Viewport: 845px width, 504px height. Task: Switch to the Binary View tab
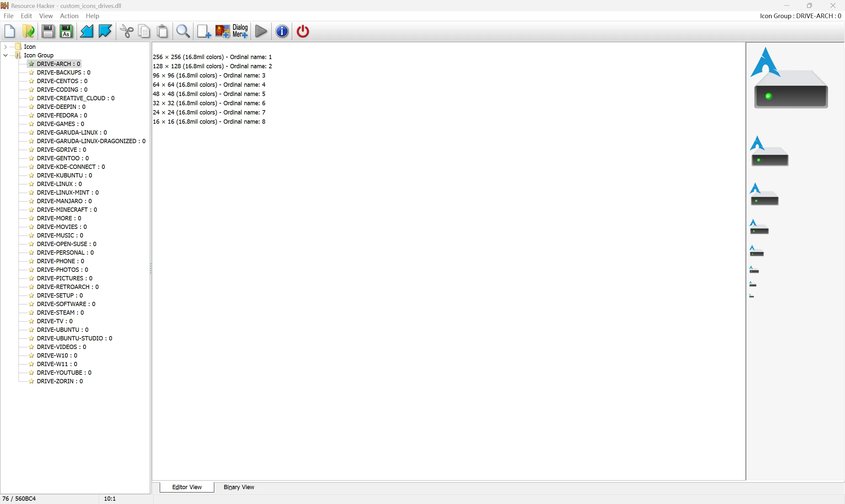coord(239,487)
